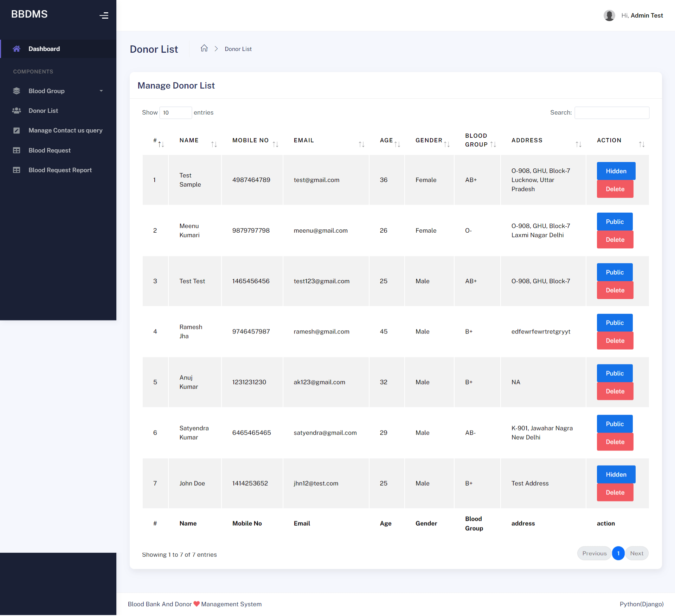Image resolution: width=675 pixels, height=616 pixels.
Task: Click the Blood Request table icon
Action: tap(17, 150)
